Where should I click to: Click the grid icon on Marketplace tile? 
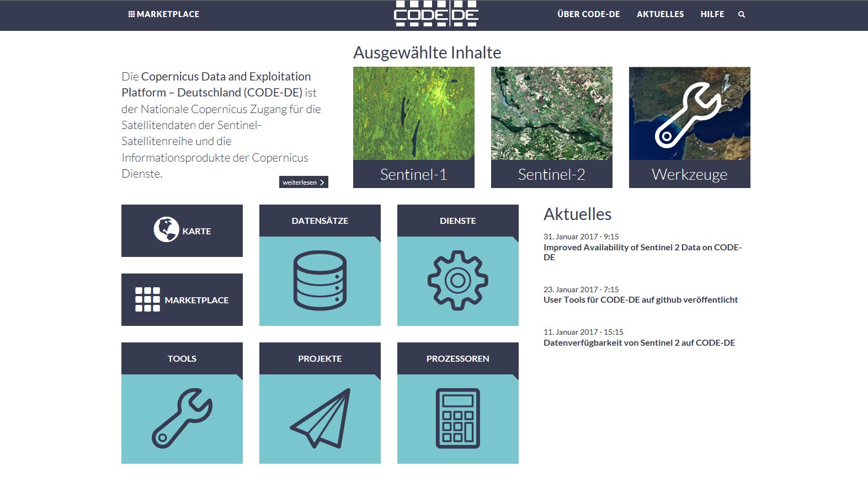click(147, 299)
